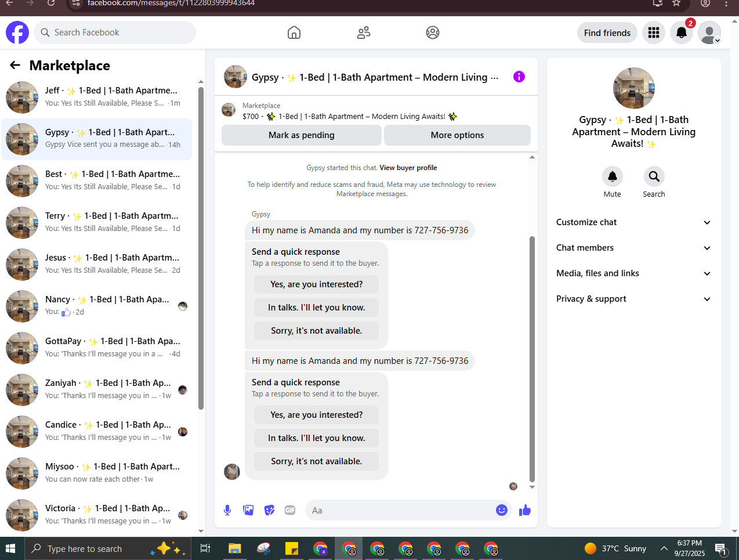Screen dimensions: 739x560
Task: Click the More options button
Action: point(457,135)
